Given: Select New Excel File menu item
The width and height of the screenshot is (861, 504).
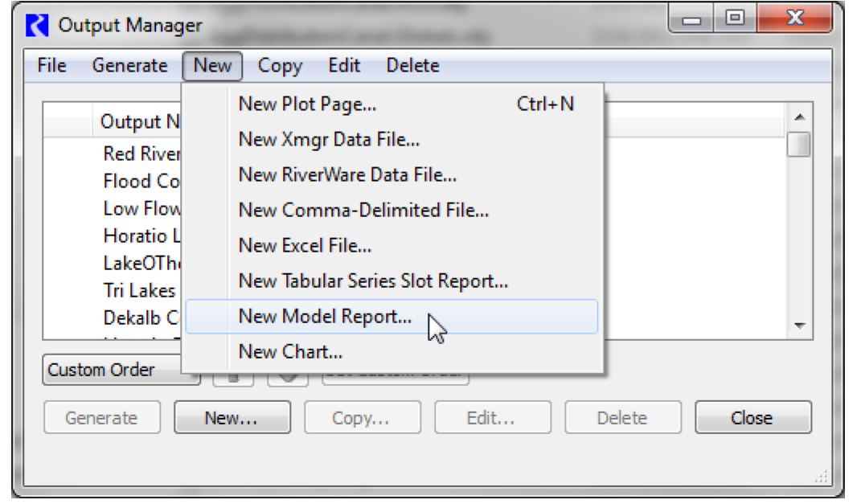Looking at the screenshot, I should tap(305, 245).
